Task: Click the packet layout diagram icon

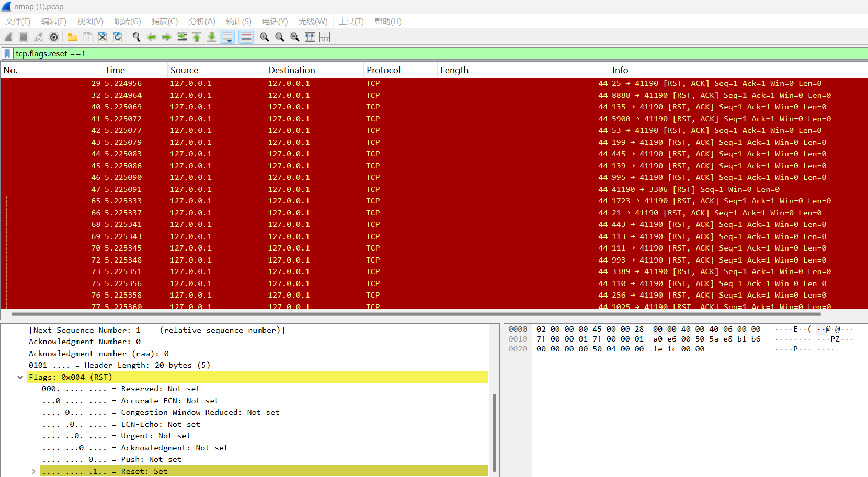Action: pyautogui.click(x=325, y=37)
